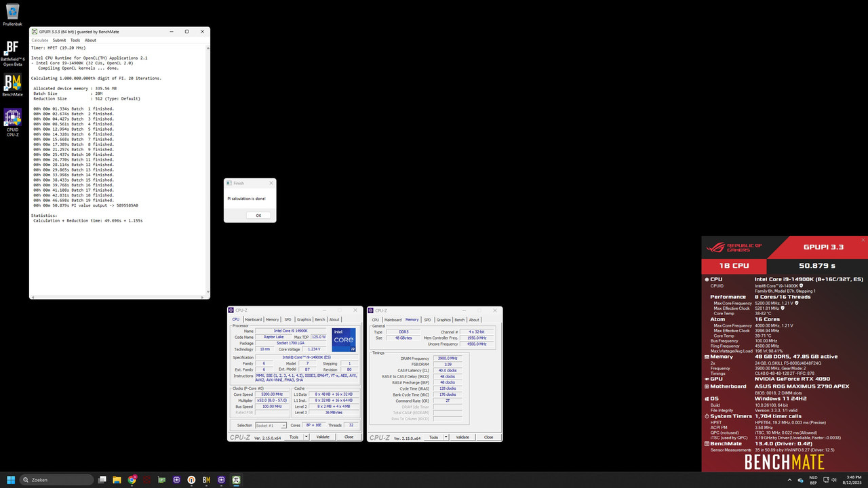Screen dimensions: 868x488
Task: Click the Multiplier value x52.0 (8.0 - 57.0)
Action: pos(272,401)
